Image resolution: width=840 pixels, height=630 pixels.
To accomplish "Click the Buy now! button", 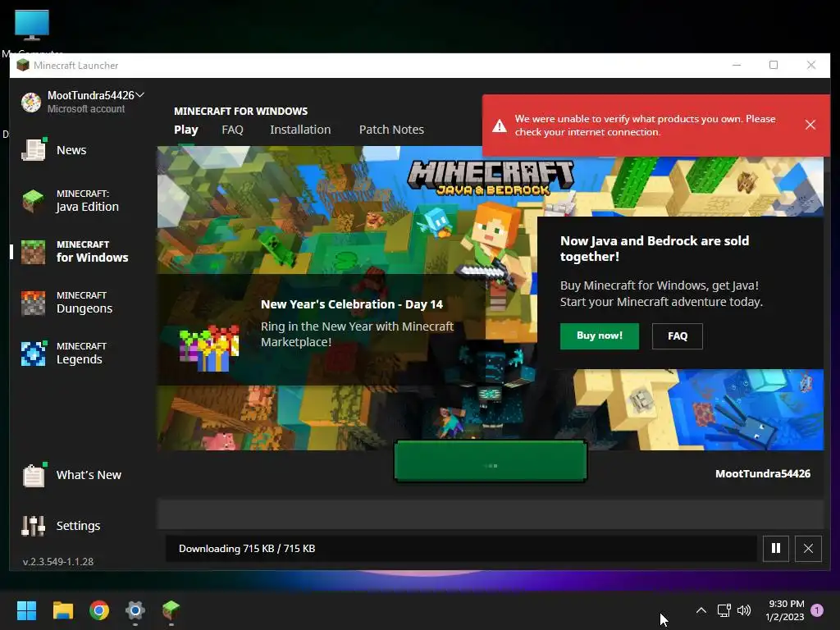I will 600,336.
